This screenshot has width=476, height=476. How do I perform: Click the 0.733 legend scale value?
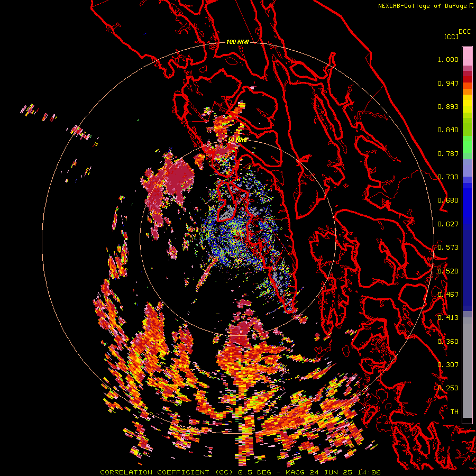tap(448, 177)
